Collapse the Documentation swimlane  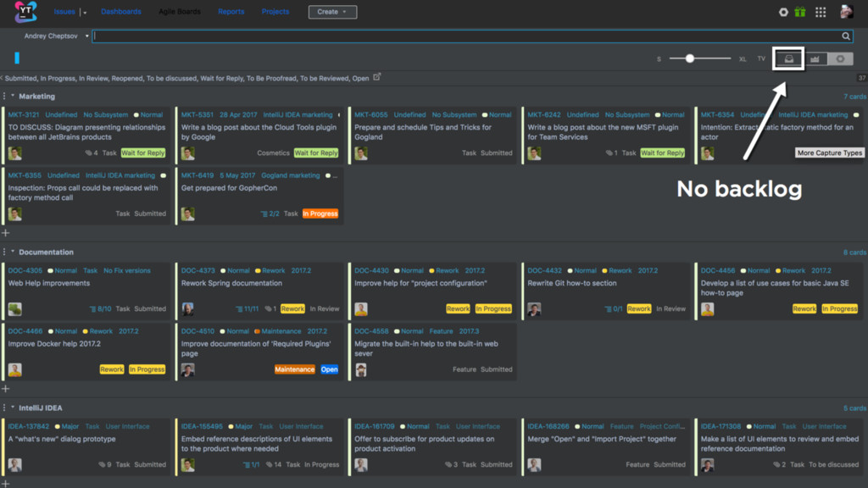13,252
